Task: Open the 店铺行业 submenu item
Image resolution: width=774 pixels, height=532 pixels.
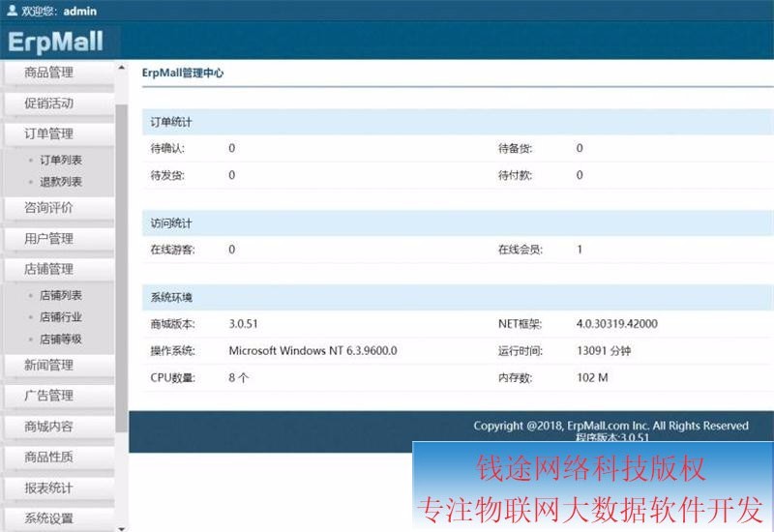Action: coord(61,317)
